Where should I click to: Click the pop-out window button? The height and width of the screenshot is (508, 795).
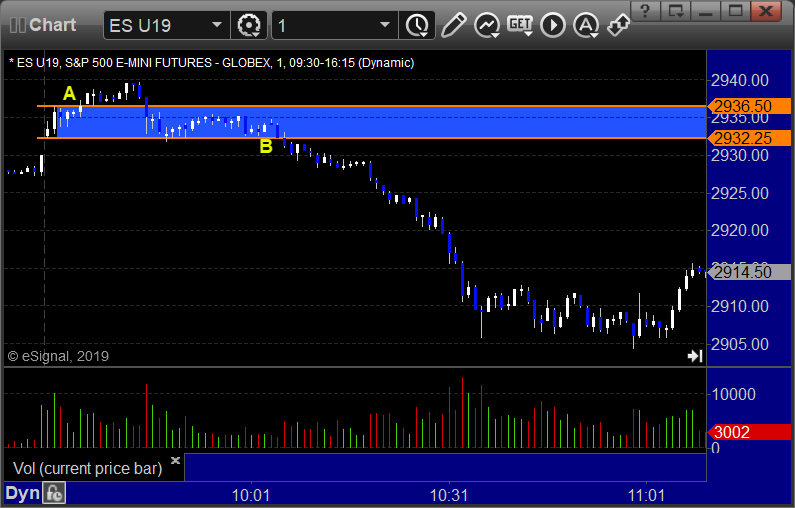pyautogui.click(x=675, y=11)
